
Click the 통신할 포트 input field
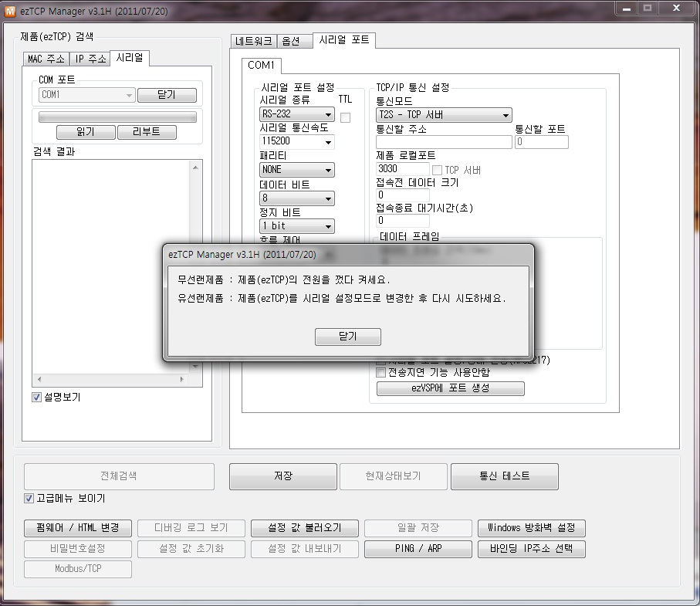point(542,142)
